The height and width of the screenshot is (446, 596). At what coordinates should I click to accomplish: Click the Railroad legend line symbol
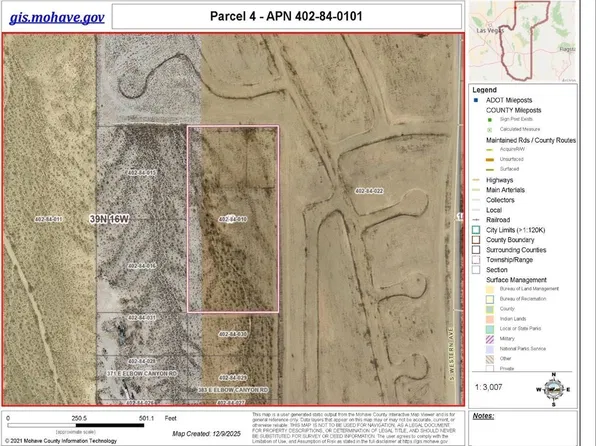(476, 220)
